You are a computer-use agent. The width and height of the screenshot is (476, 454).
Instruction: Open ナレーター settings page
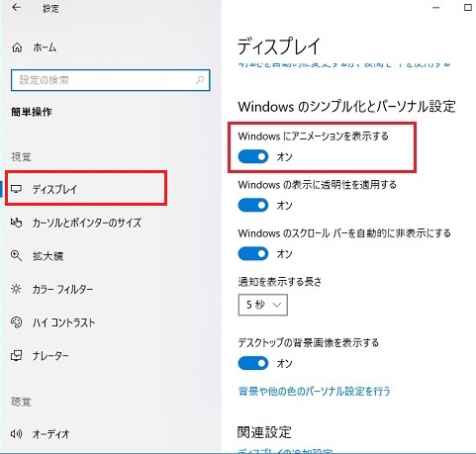pos(50,356)
